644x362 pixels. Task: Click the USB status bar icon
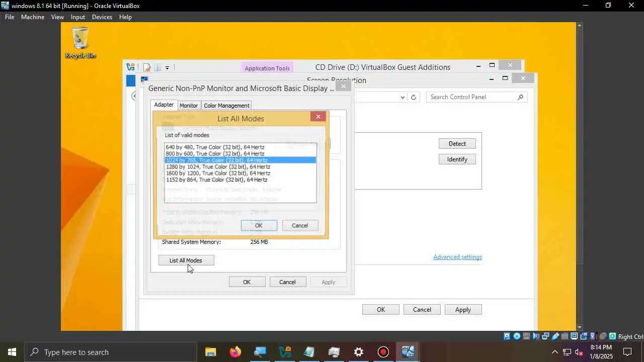(x=555, y=336)
